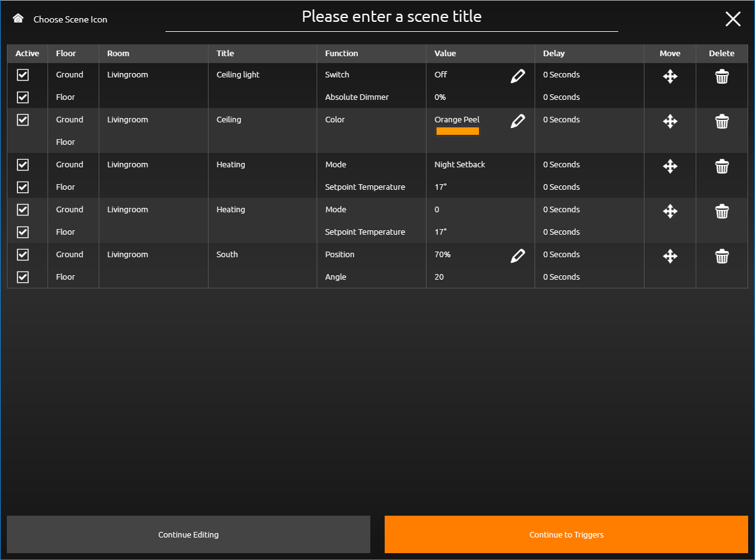
Task: Click the home scene icon at top left
Action: click(x=18, y=19)
